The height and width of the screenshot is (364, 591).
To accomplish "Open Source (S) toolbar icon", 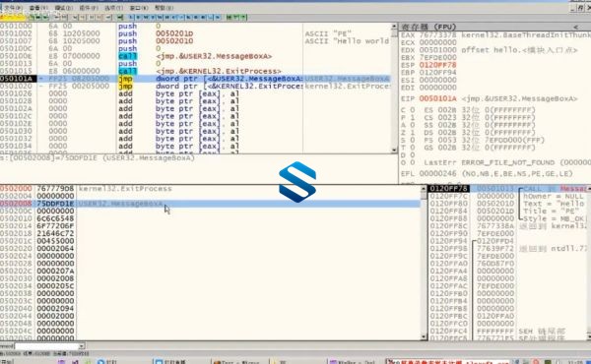I will [218, 17].
